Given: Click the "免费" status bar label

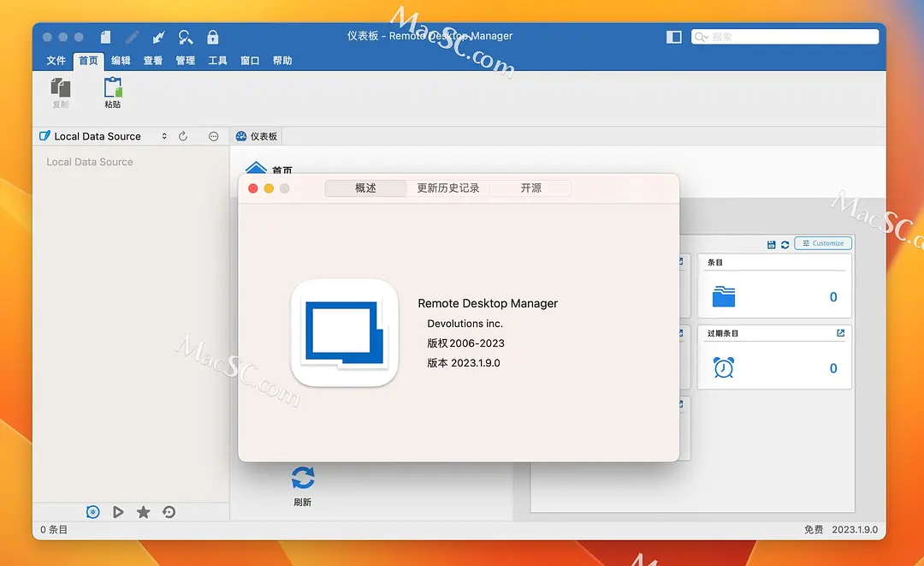Looking at the screenshot, I should tap(814, 529).
